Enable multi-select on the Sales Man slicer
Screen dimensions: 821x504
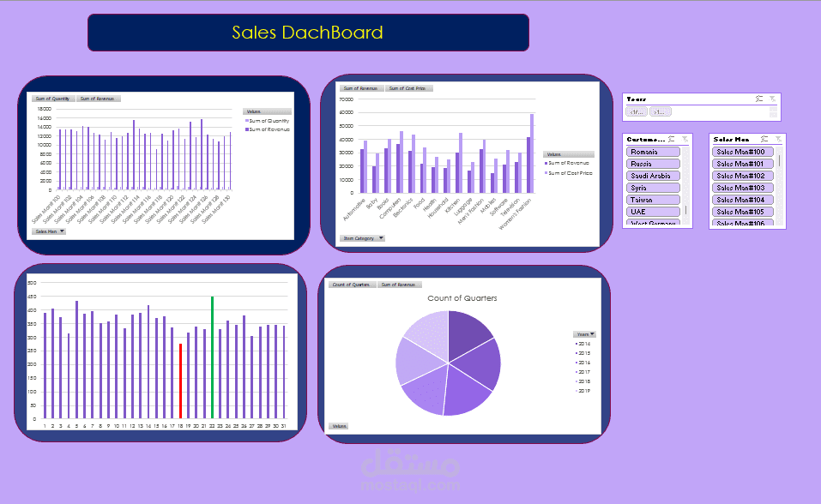pyautogui.click(x=764, y=139)
